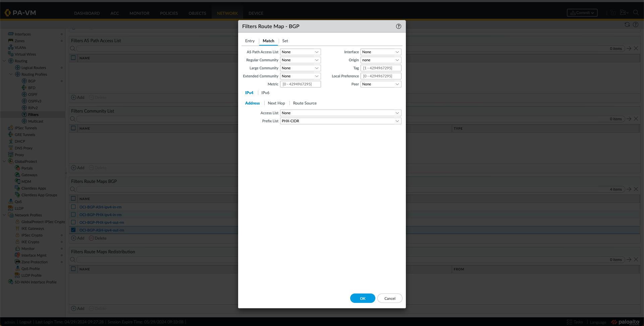
Task: Switch to the IPv6 tab
Action: click(265, 93)
